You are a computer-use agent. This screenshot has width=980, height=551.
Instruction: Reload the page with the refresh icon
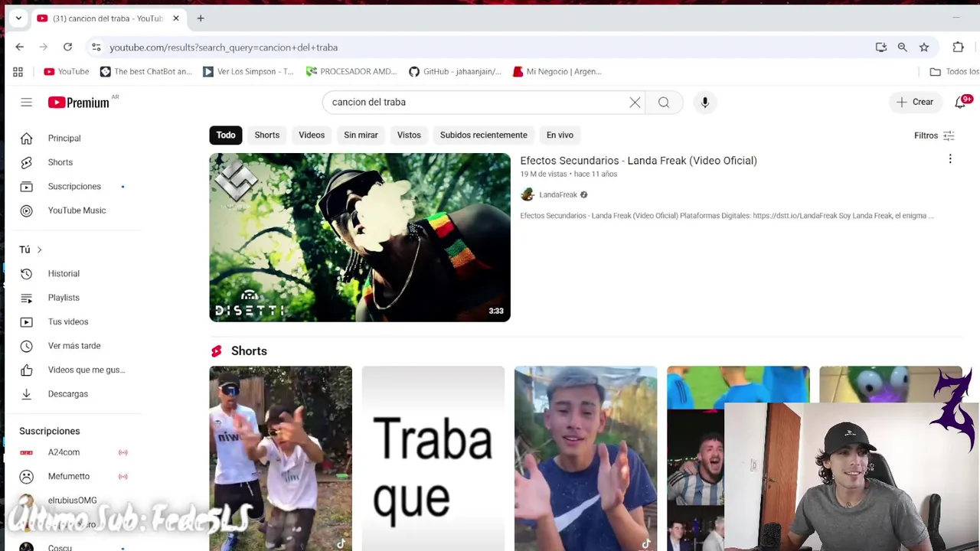[x=67, y=47]
